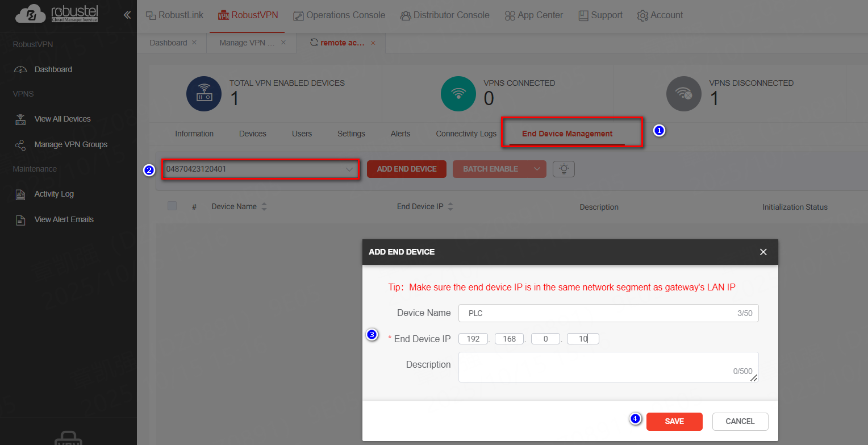This screenshot has width=868, height=445.
Task: Open View All Devices in sidebar
Action: pyautogui.click(x=62, y=119)
